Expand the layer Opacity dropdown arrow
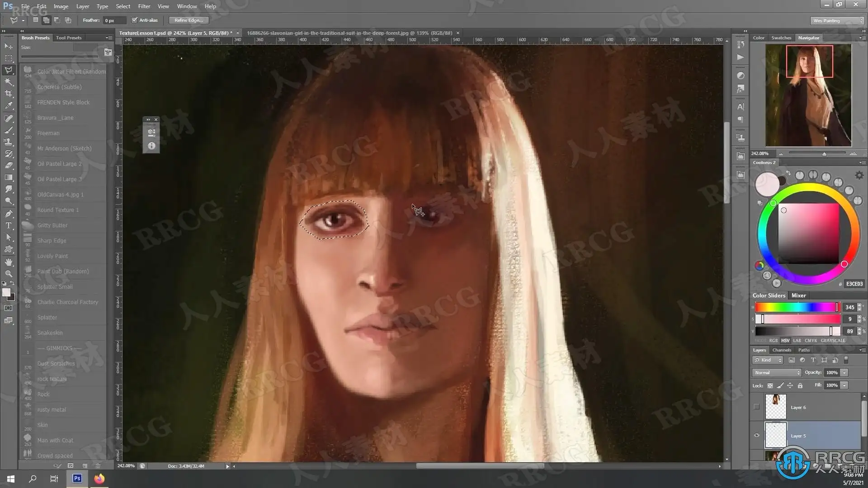This screenshot has height=488, width=868. pos(844,372)
